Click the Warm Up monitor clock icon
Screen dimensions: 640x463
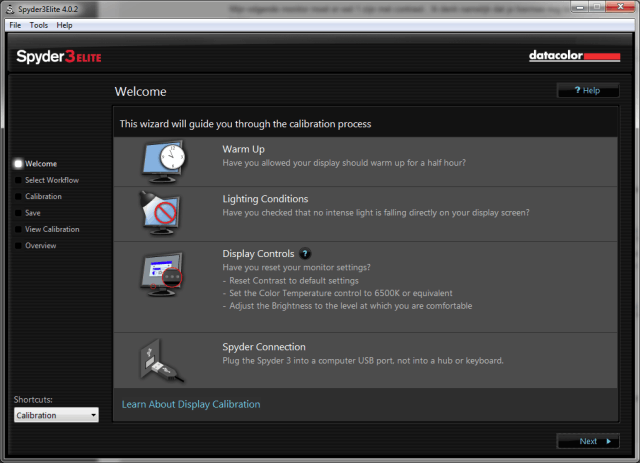(x=163, y=162)
